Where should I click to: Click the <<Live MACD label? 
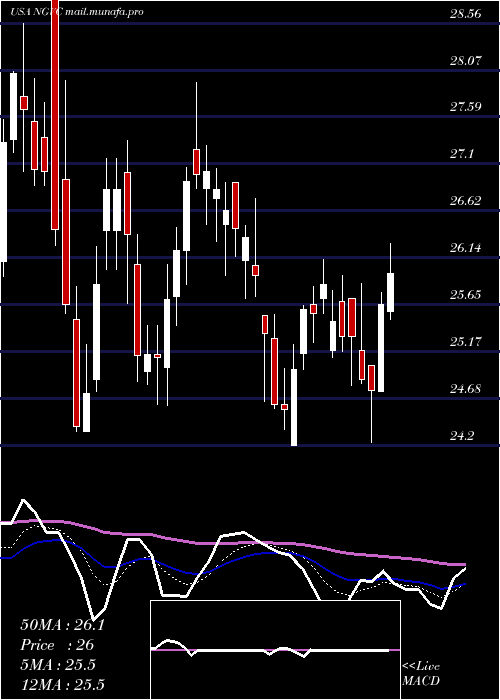(421, 673)
